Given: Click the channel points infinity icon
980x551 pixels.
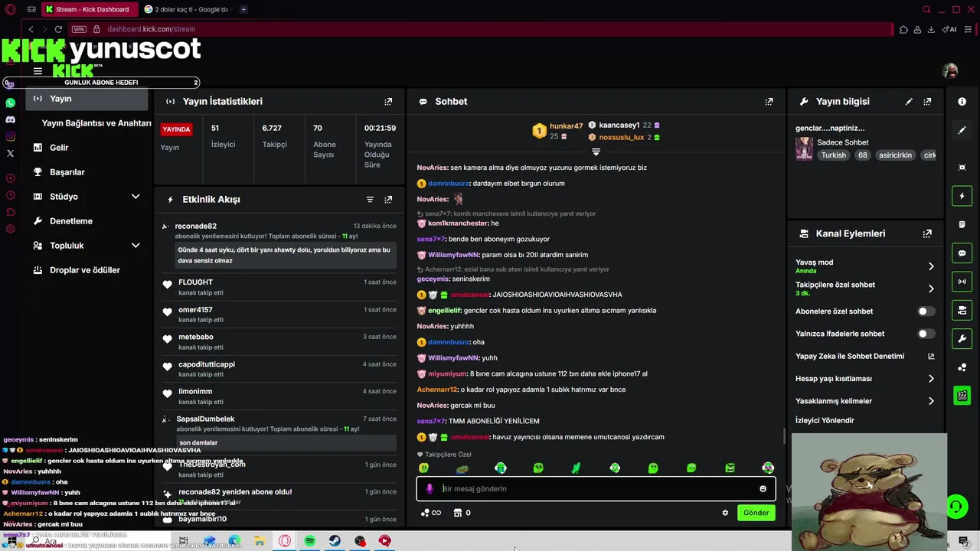Looking at the screenshot, I should (x=432, y=513).
